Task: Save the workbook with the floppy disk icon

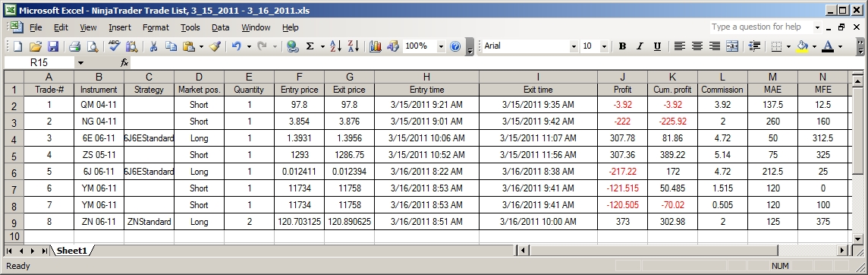Action: [52, 46]
